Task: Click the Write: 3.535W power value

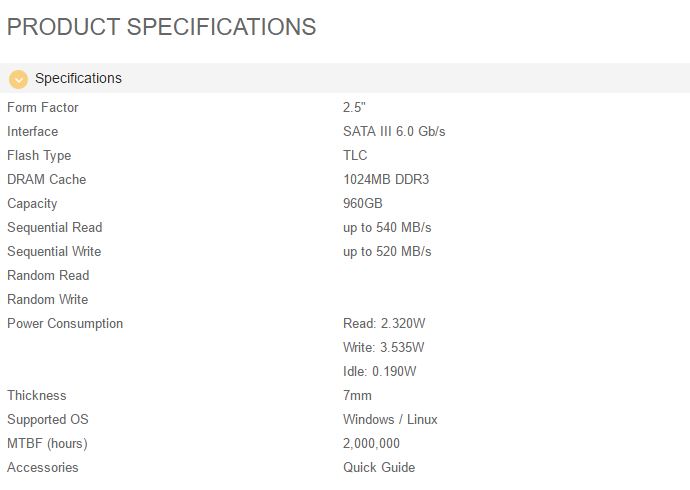Action: tap(383, 347)
